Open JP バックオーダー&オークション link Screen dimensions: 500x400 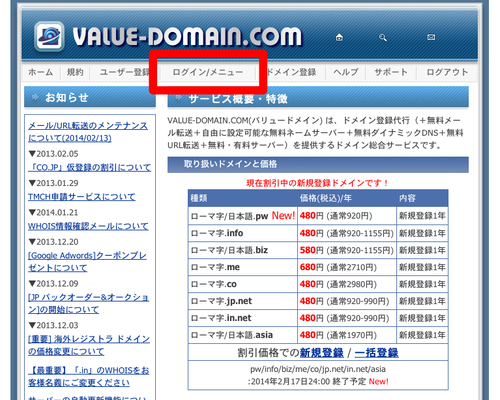pyautogui.click(x=88, y=303)
